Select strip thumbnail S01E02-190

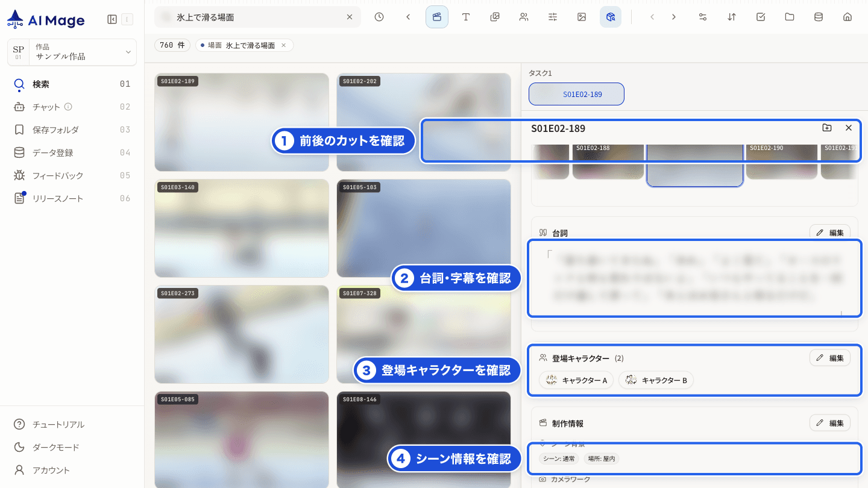tap(781, 161)
